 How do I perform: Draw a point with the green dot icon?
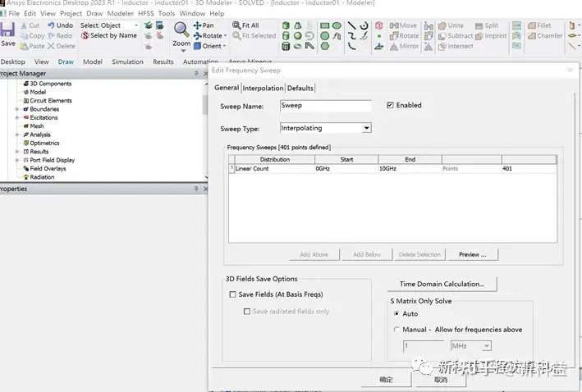click(379, 36)
